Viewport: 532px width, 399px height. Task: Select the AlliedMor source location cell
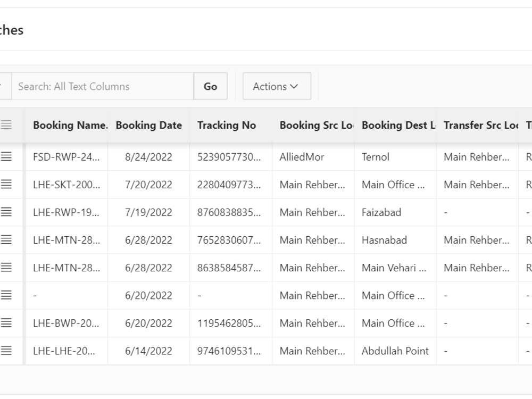coord(313,157)
